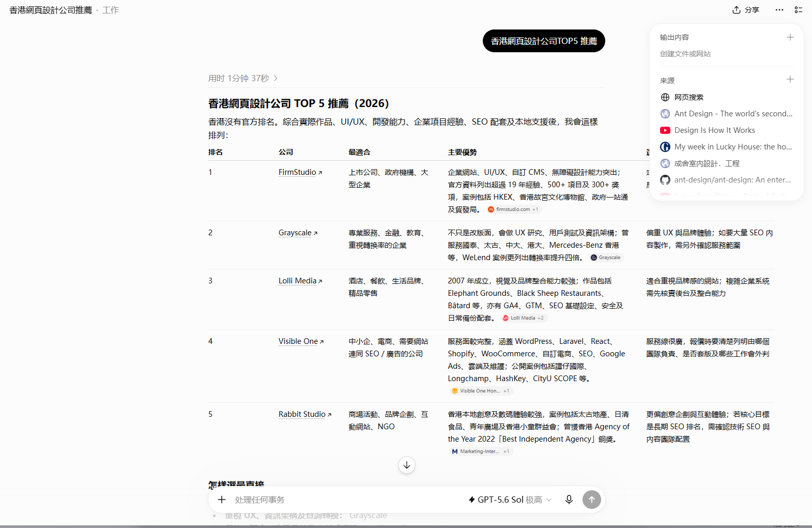Click the Share icon in header
The image size is (812, 528).
(737, 10)
